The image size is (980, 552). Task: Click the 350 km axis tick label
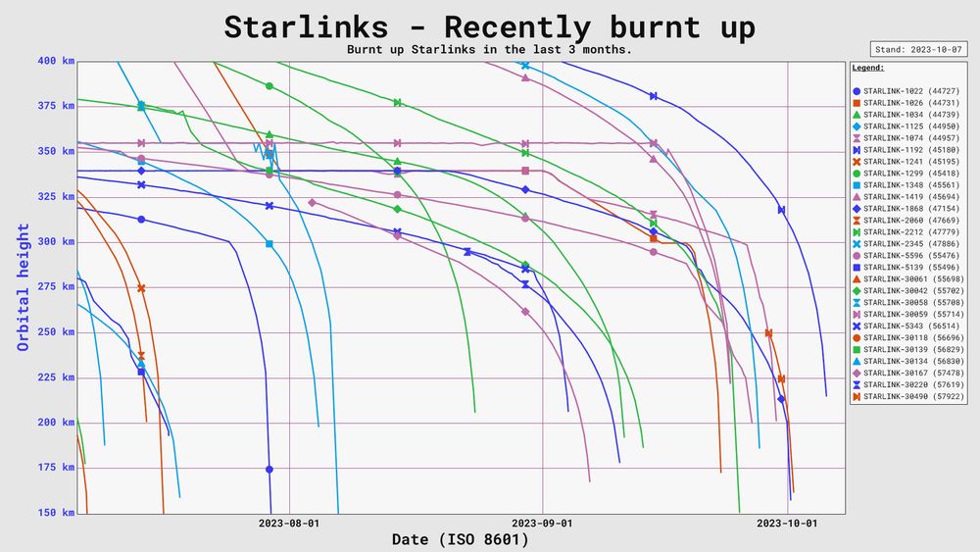click(x=56, y=151)
